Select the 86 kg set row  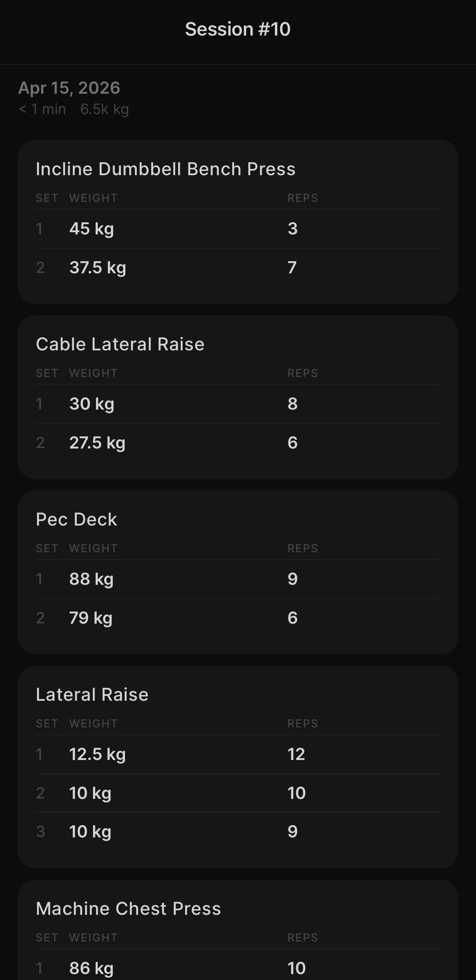coord(238,968)
